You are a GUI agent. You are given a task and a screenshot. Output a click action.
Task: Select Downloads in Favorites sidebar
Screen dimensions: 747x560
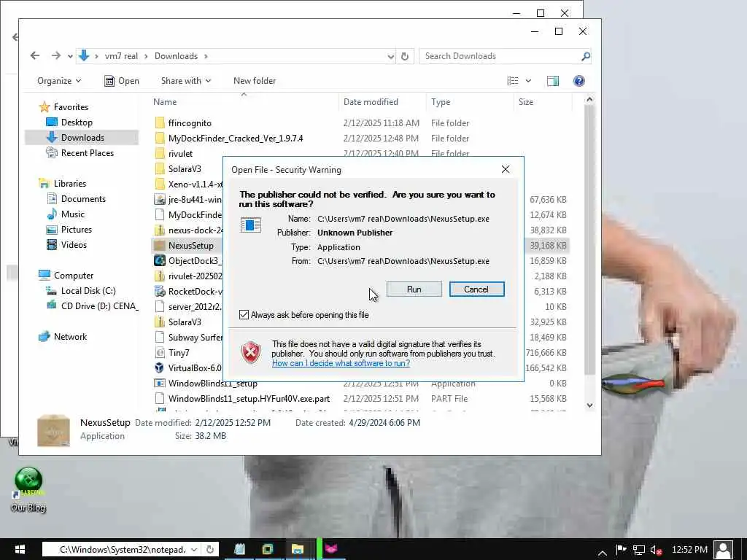click(82, 138)
